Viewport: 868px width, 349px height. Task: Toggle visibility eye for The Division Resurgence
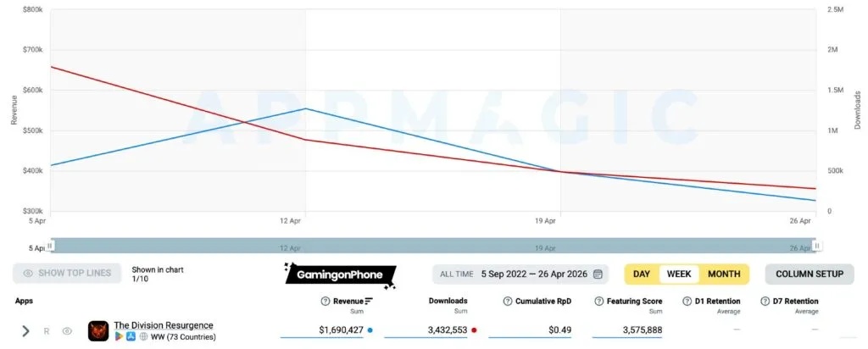pyautogui.click(x=67, y=331)
